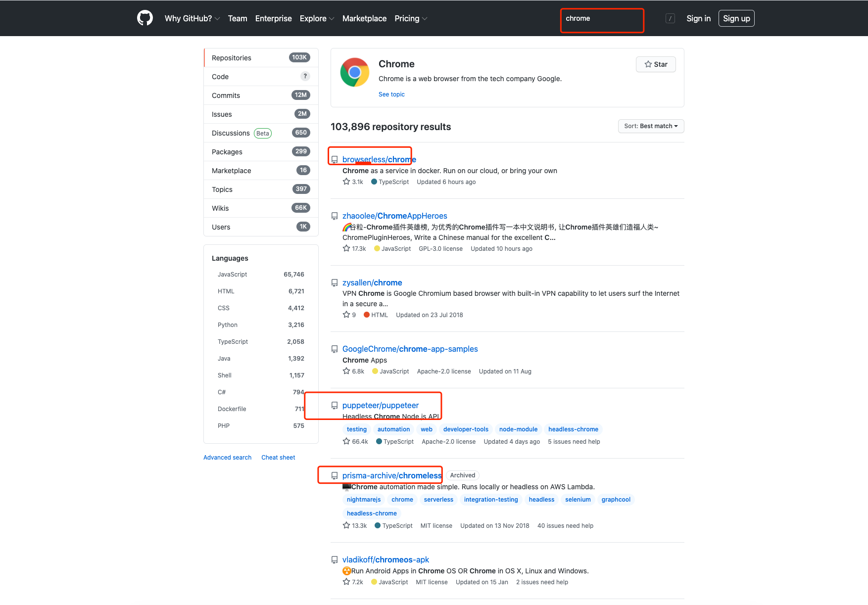
Task: Open GoogleChrome/chrome-app-samples repository
Action: point(410,349)
